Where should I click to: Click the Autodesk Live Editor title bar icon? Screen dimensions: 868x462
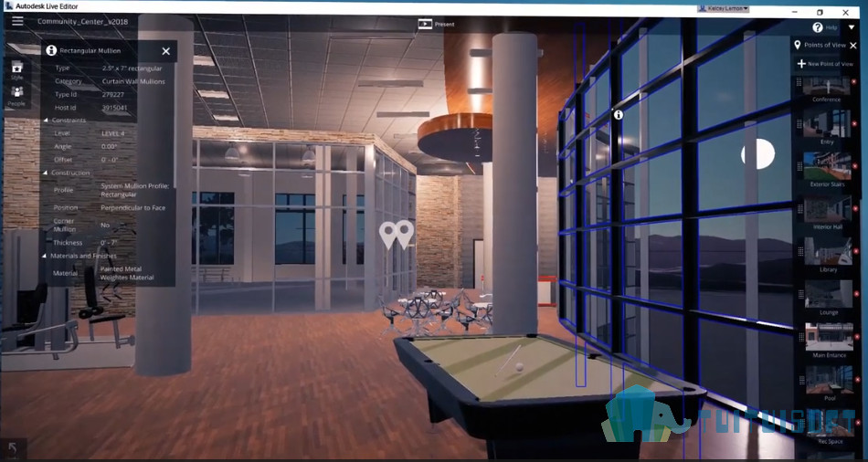tap(8, 6)
